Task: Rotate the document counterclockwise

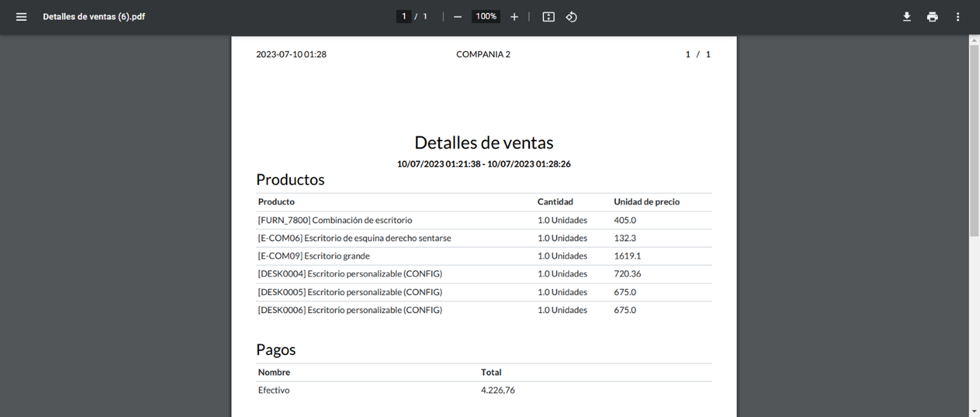Action: pos(571,17)
